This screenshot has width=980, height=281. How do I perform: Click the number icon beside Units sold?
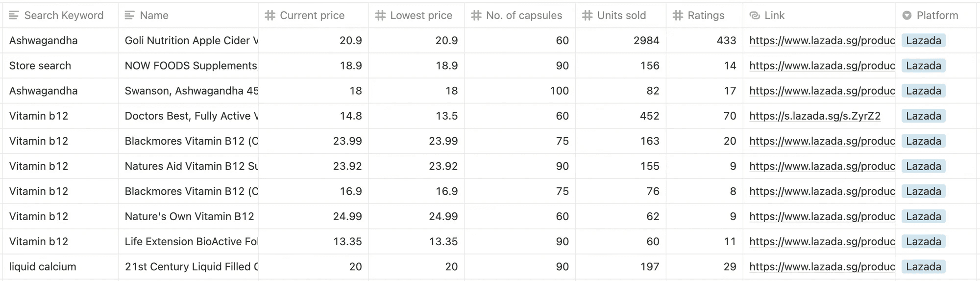pyautogui.click(x=587, y=16)
